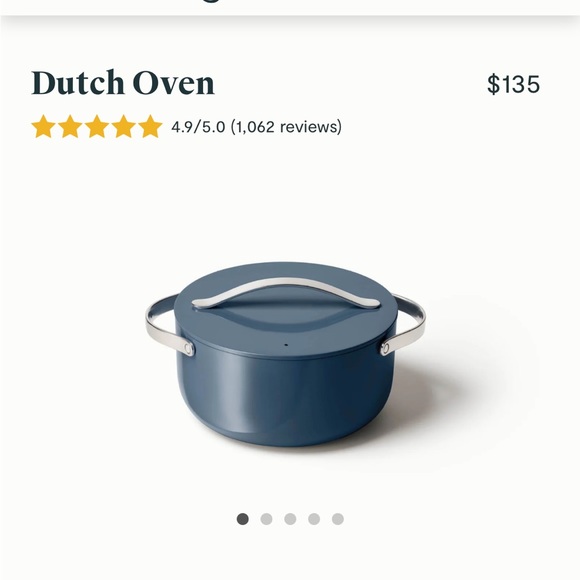Jump to the fourth carousel dot
The image size is (580, 580).
(314, 519)
